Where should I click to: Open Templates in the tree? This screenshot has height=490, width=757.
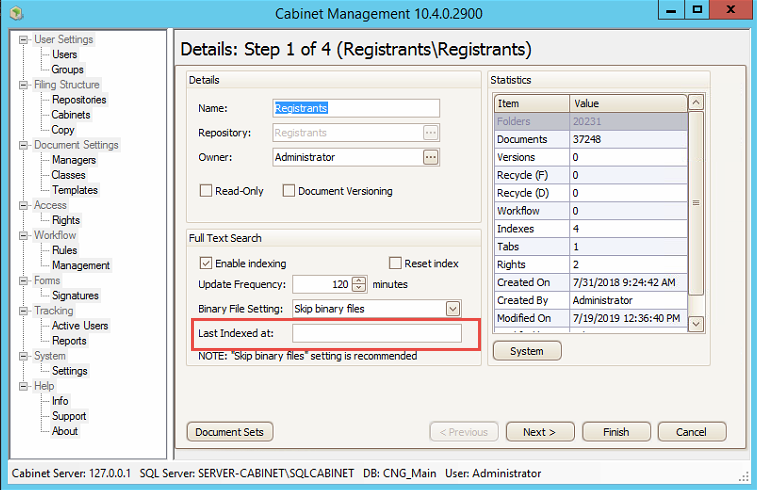click(x=75, y=190)
